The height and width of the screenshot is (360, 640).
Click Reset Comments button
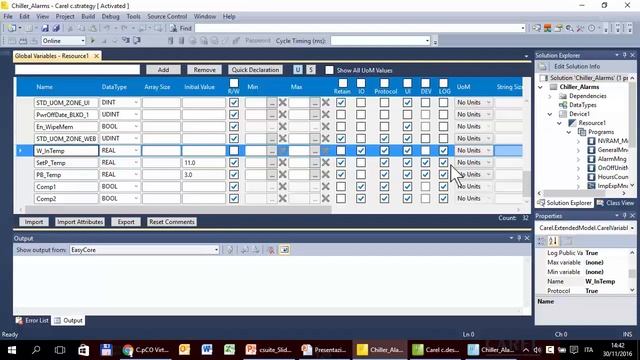pyautogui.click(x=172, y=222)
